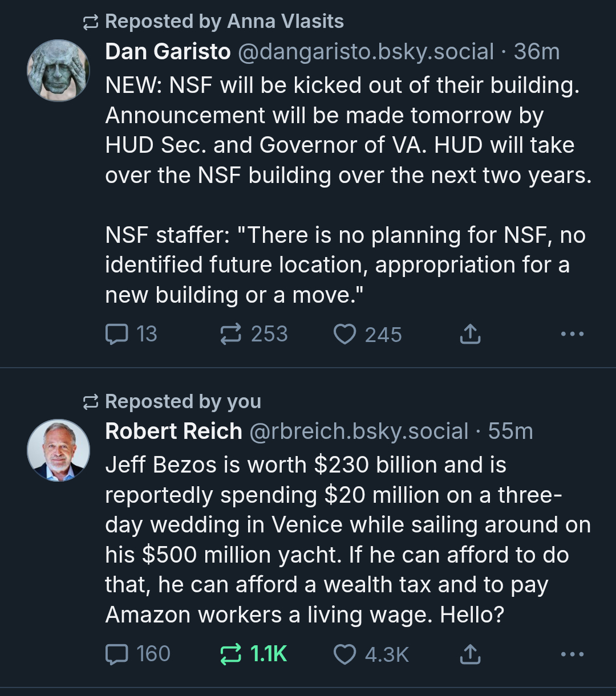The image size is (616, 696).
Task: Like Robert Reich's Bezos post
Action: point(345,654)
